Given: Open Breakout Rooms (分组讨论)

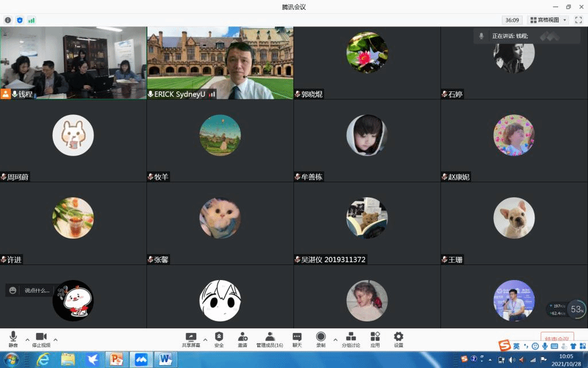Looking at the screenshot, I should [x=351, y=339].
